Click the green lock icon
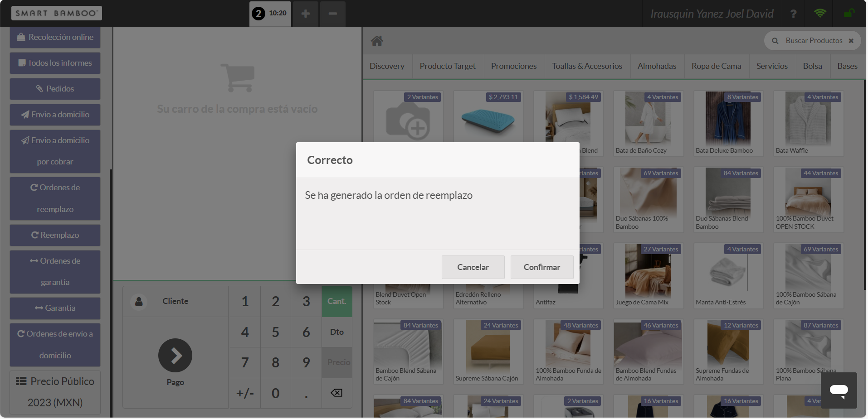 [849, 14]
